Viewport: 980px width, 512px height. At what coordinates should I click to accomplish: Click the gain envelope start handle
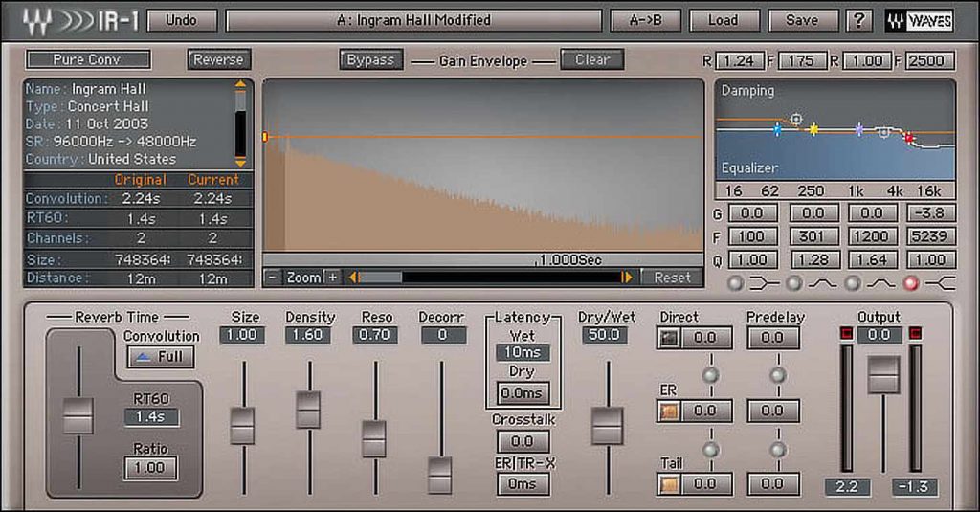point(266,136)
